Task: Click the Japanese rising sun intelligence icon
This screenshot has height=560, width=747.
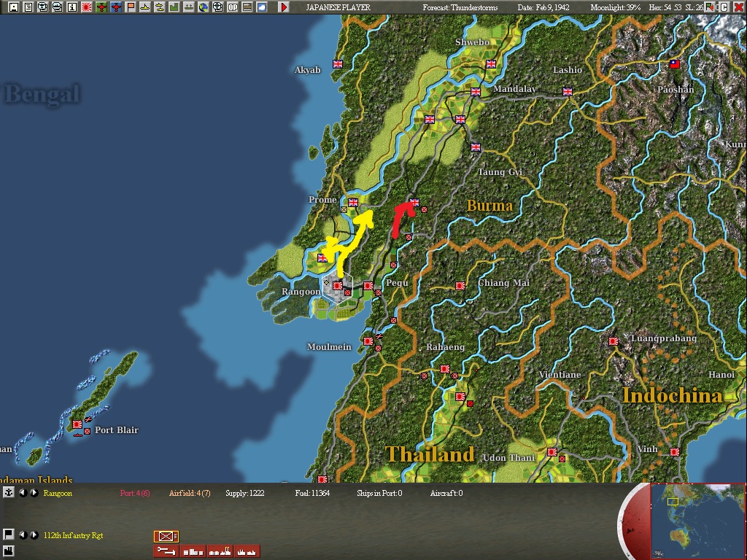Action: click(87, 7)
